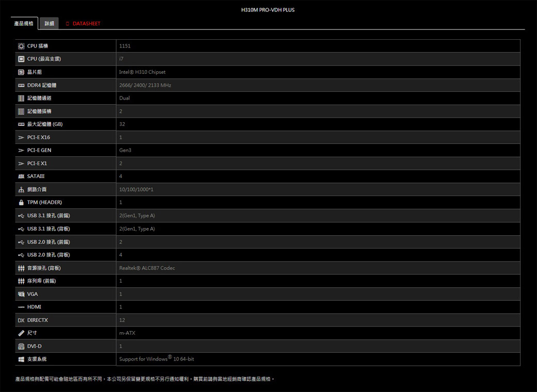537x392 pixels.
Task: Click the network interface icon
Action: (21, 190)
